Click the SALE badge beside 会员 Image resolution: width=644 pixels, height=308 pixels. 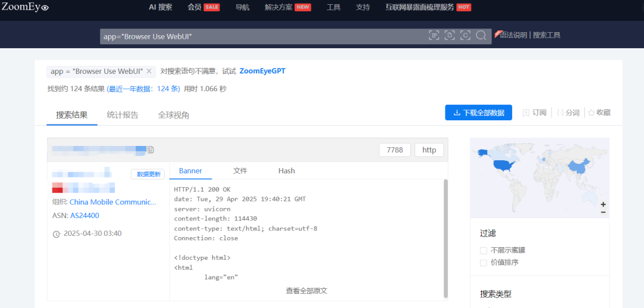[212, 7]
